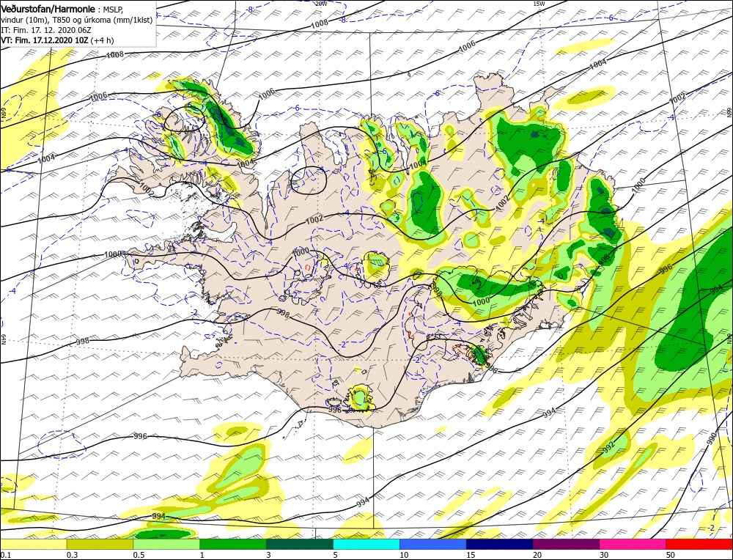Click the legend value label '50'
This screenshot has height=560, width=733.
(x=671, y=555)
